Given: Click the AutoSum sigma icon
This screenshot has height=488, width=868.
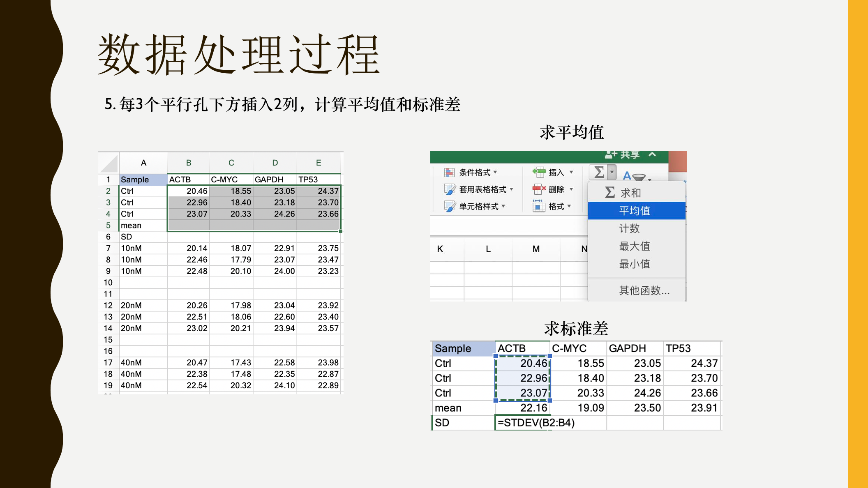Looking at the screenshot, I should coord(599,172).
